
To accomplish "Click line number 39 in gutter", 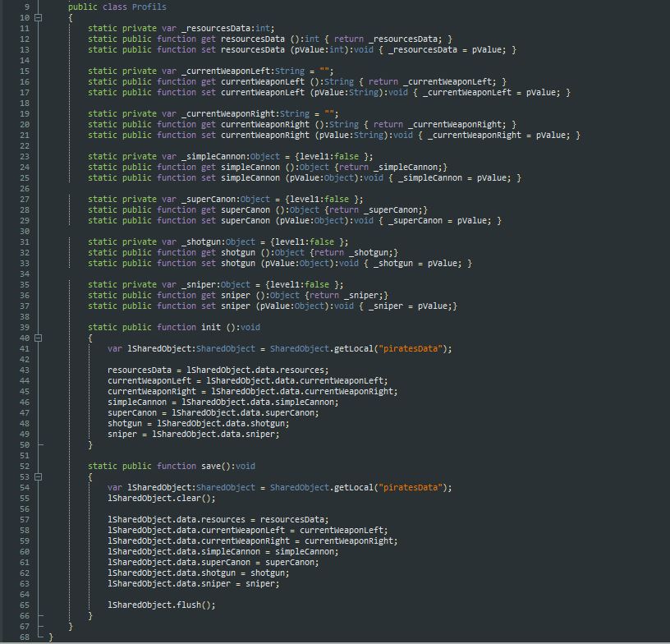I will coord(25,328).
